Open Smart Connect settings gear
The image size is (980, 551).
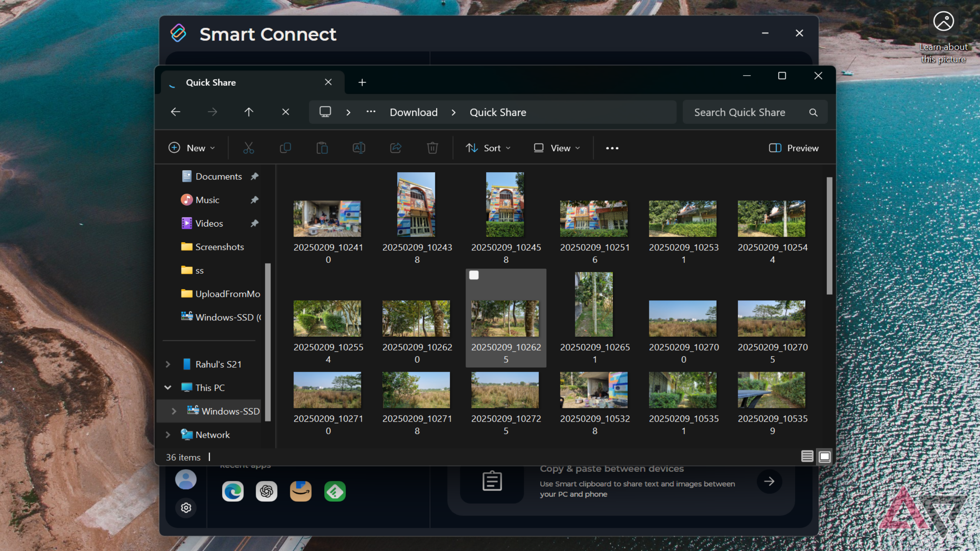click(186, 508)
